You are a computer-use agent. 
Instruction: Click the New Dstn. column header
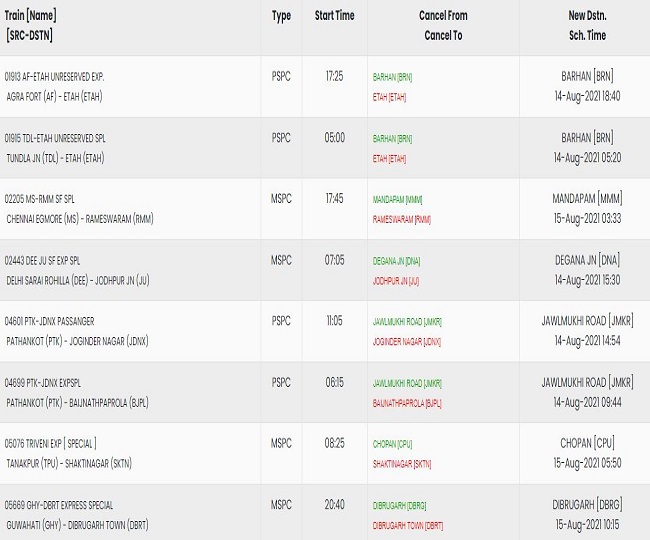587,16
